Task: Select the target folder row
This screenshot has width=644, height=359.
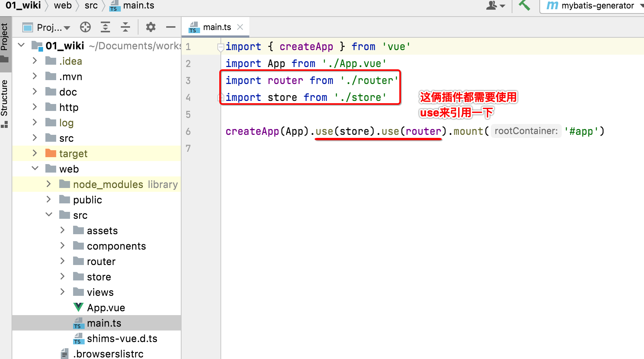Action: pyautogui.click(x=97, y=153)
